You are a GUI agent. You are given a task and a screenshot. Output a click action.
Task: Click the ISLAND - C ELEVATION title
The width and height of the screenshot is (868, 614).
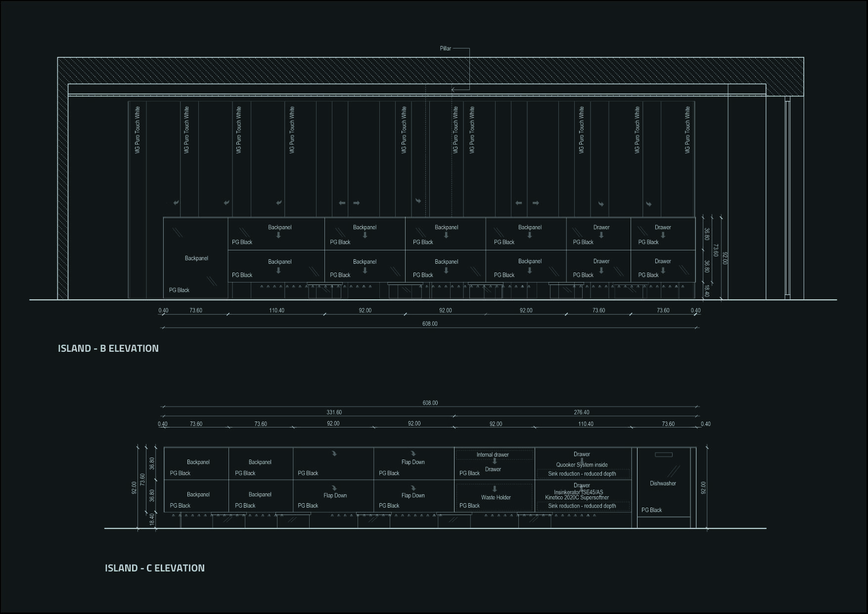[155, 568]
